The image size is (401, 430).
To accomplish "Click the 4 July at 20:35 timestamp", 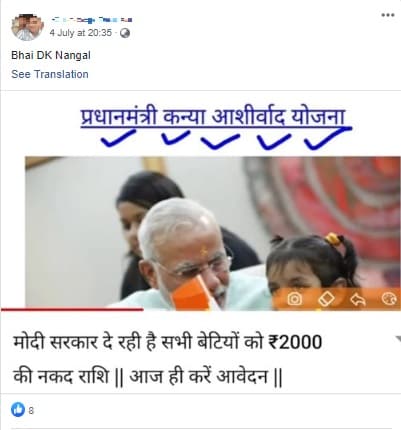I will pos(81,33).
